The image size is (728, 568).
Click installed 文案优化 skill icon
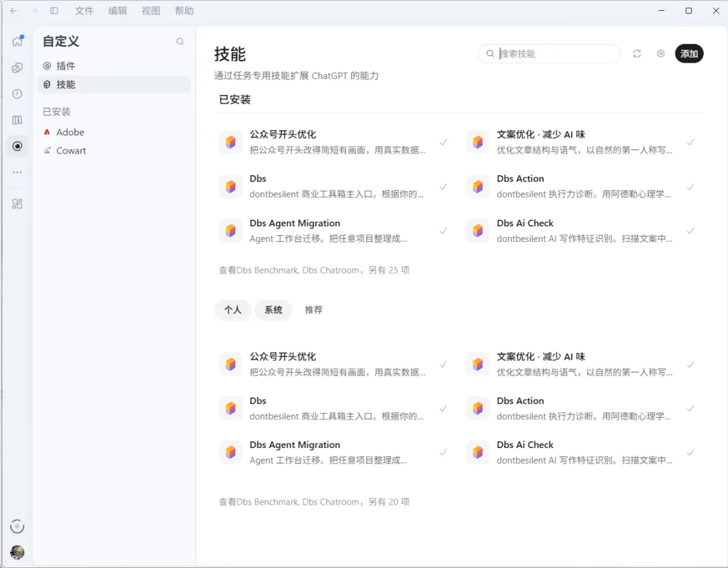(x=478, y=142)
